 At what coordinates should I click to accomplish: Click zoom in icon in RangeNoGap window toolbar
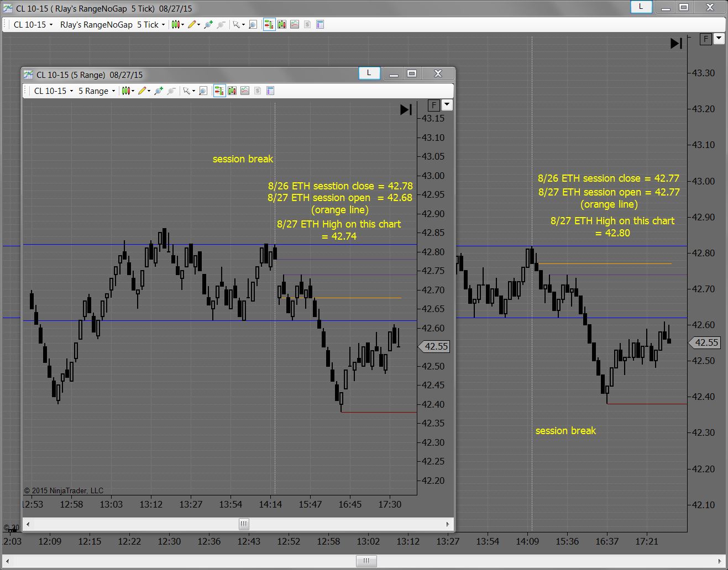208,24
